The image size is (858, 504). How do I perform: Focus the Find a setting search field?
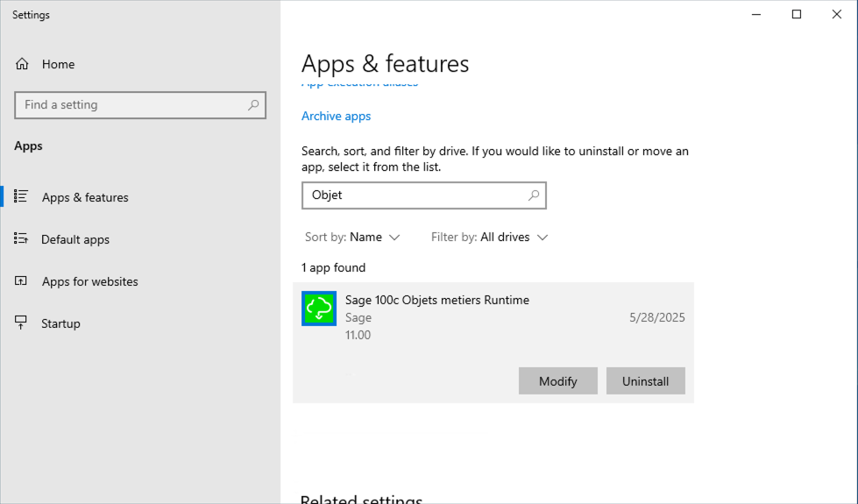coord(131,105)
